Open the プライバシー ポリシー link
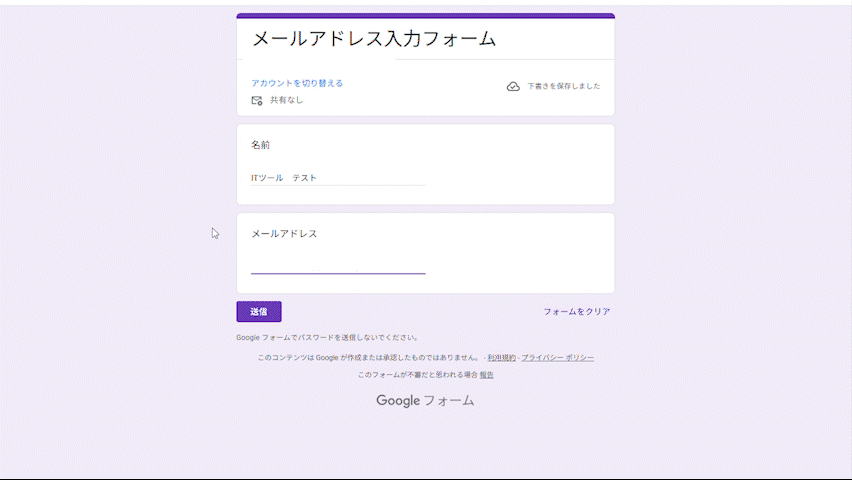852x480 pixels. click(x=557, y=357)
